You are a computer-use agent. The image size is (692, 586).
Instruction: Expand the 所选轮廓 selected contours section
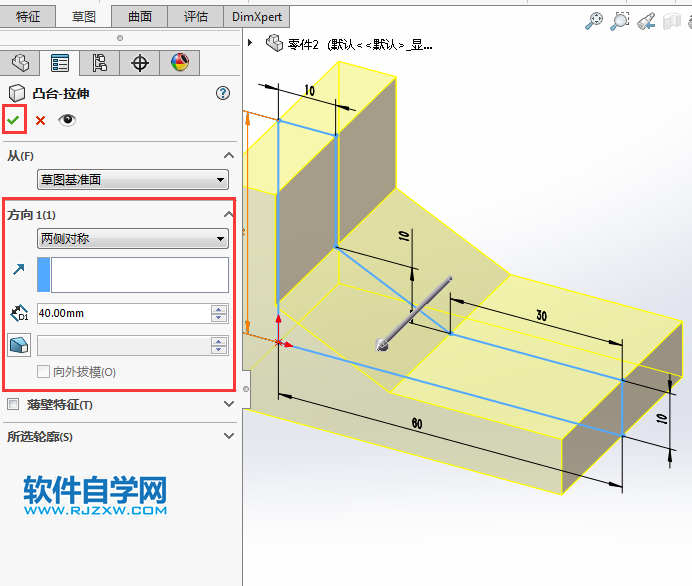(x=229, y=437)
